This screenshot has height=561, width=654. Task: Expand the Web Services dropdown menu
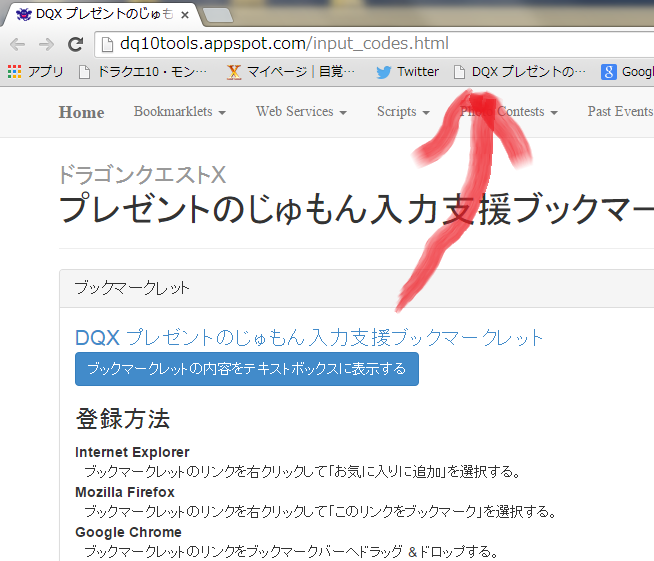302,112
